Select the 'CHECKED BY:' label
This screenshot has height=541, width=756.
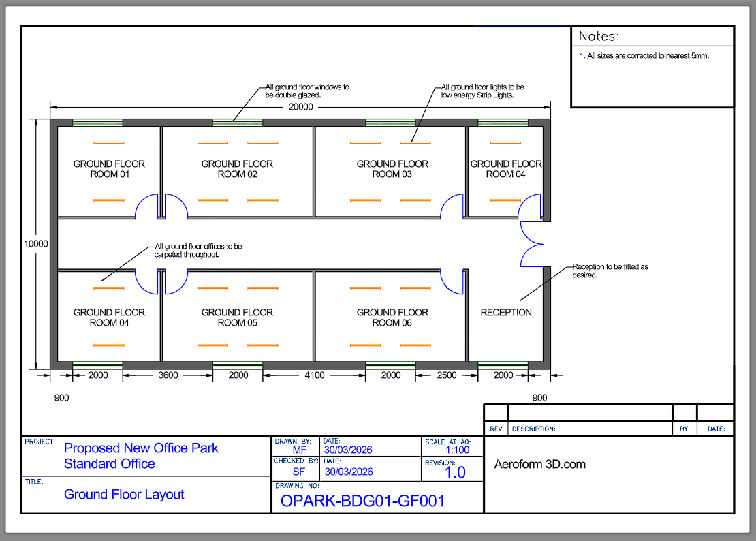296,461
